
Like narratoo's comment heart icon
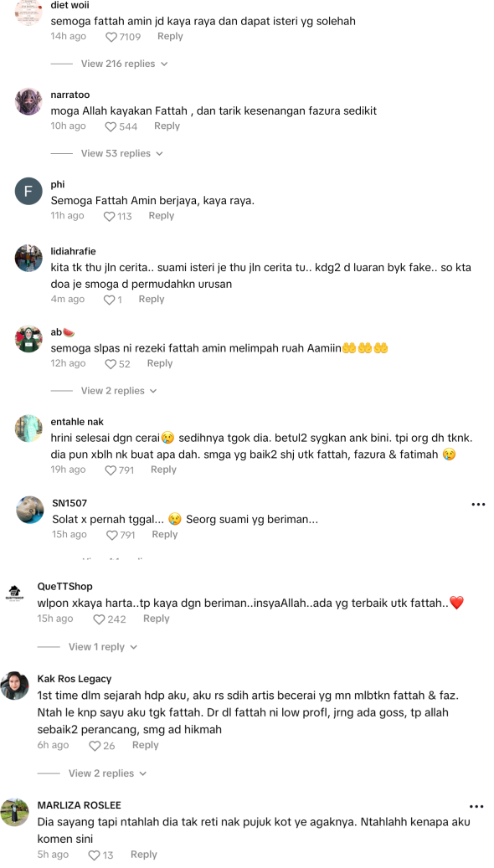pos(111,126)
